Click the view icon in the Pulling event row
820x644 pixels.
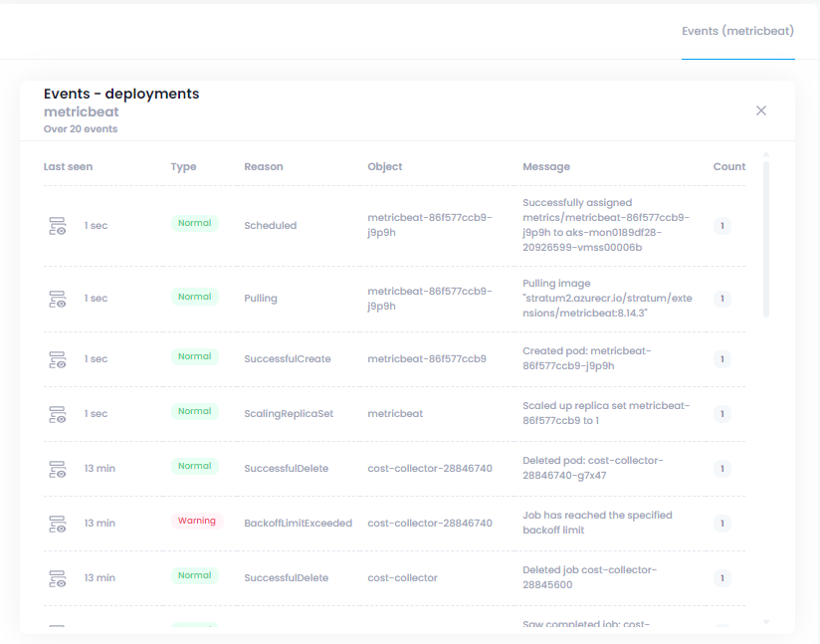[x=58, y=299]
